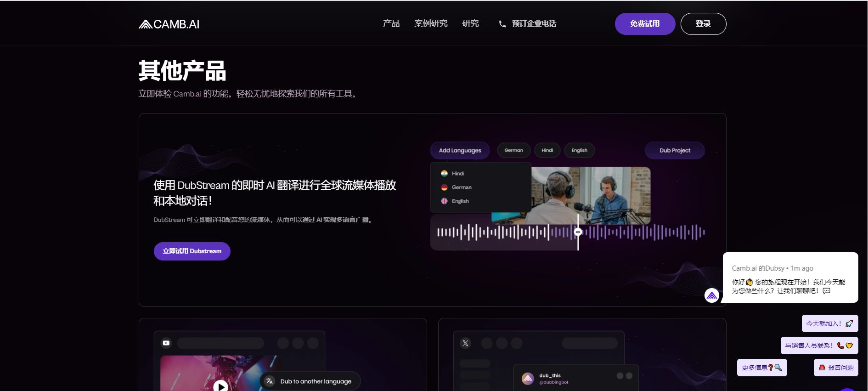The image size is (868, 391).
Task: Click the 登录 button
Action: (x=703, y=24)
